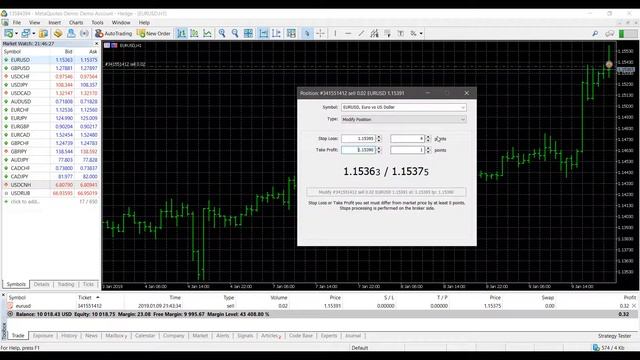The height and width of the screenshot is (360, 640).
Task: Zoom in on the chart
Action: pyautogui.click(x=222, y=33)
